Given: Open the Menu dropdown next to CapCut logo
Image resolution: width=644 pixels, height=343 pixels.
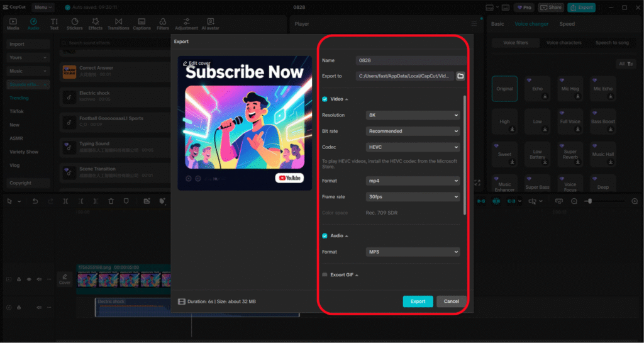Looking at the screenshot, I should tap(43, 8).
